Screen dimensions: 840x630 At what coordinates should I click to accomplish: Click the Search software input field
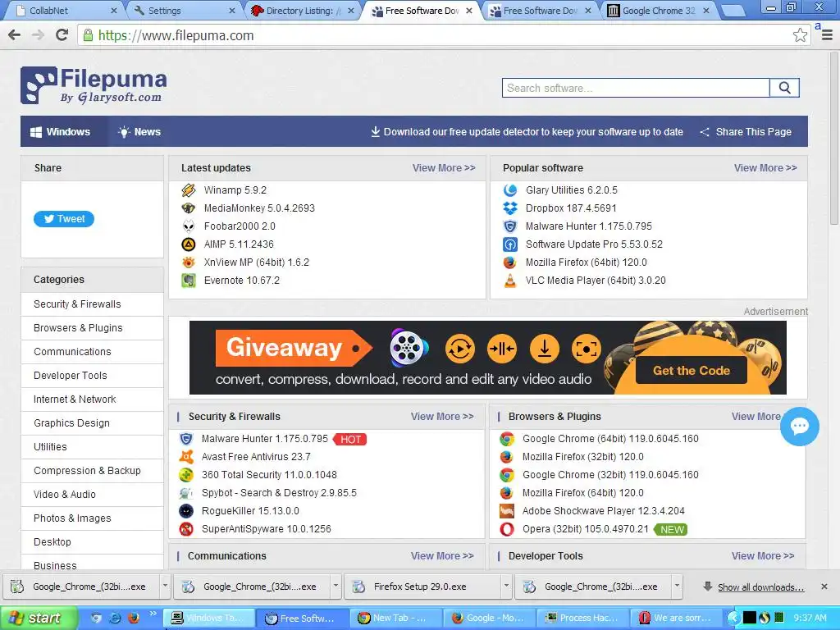click(x=636, y=88)
